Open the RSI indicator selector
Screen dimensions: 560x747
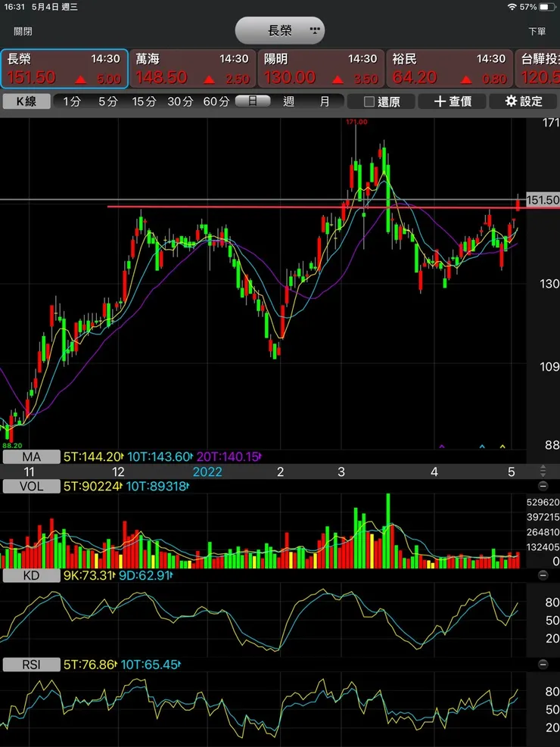[x=32, y=665]
